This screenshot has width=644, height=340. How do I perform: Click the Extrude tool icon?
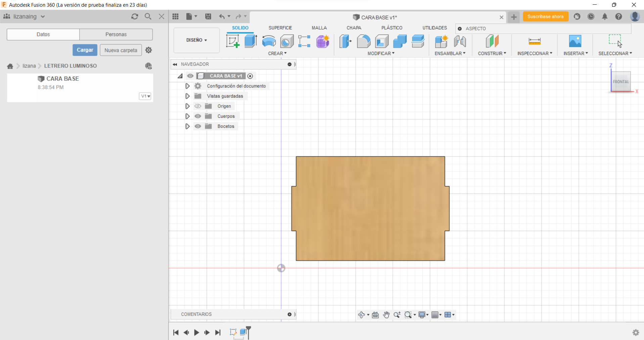pyautogui.click(x=250, y=41)
